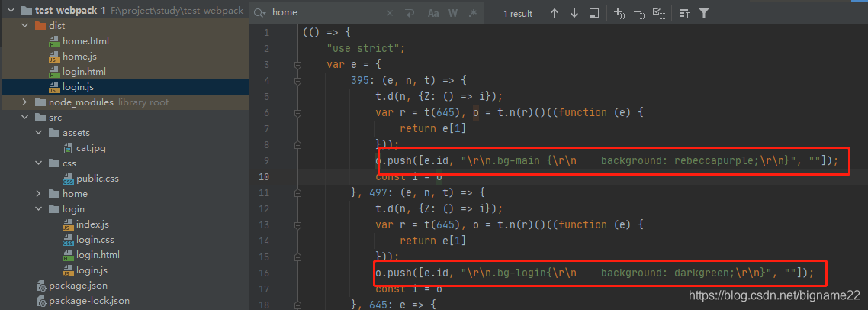Viewport: 868px width, 310px height.
Task: Click '1 result' search count label
Action: pos(518,13)
